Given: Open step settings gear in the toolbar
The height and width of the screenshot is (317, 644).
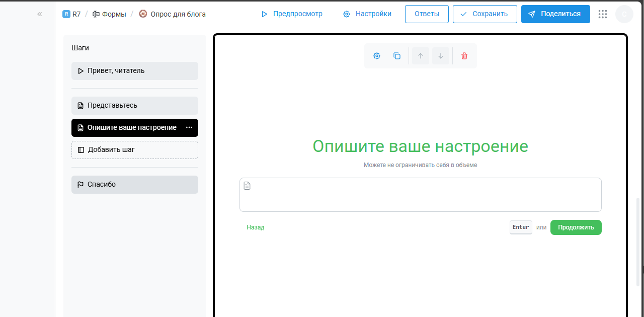Looking at the screenshot, I should pyautogui.click(x=377, y=56).
